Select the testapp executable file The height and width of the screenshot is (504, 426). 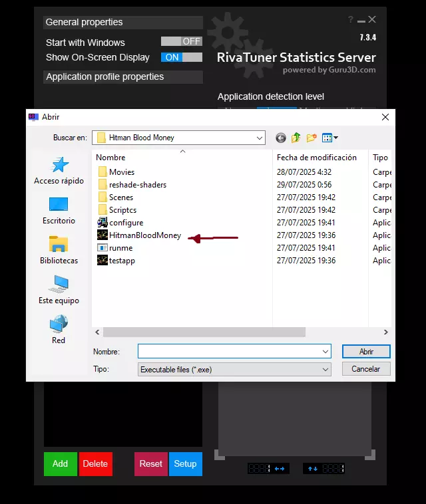[116, 261]
